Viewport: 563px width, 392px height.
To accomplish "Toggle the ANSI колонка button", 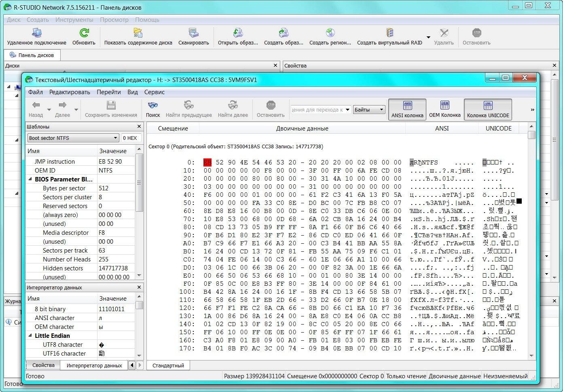I will [407, 110].
